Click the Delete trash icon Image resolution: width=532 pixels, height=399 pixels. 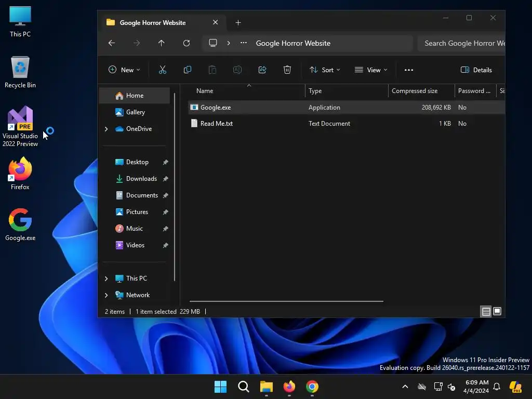pyautogui.click(x=287, y=70)
